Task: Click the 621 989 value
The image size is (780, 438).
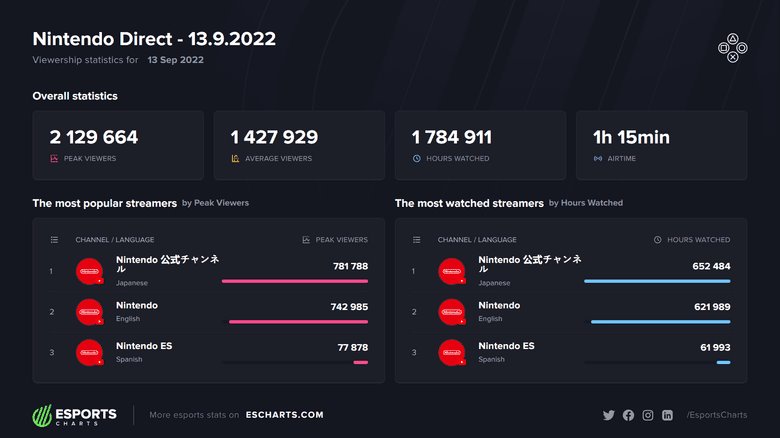Action: pyautogui.click(x=712, y=307)
